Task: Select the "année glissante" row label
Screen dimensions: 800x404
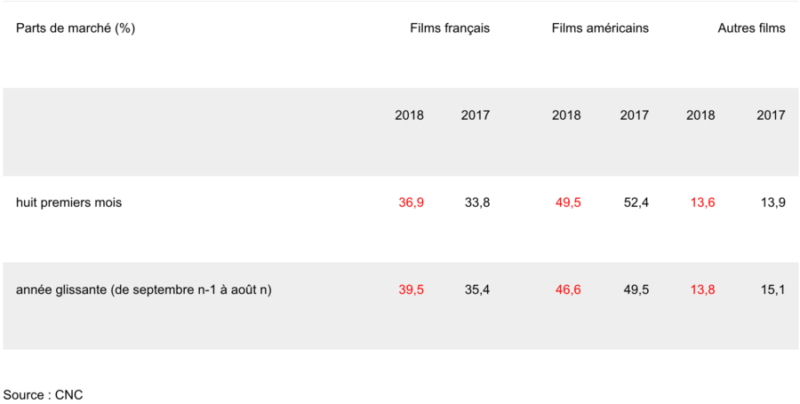Action: [145, 290]
